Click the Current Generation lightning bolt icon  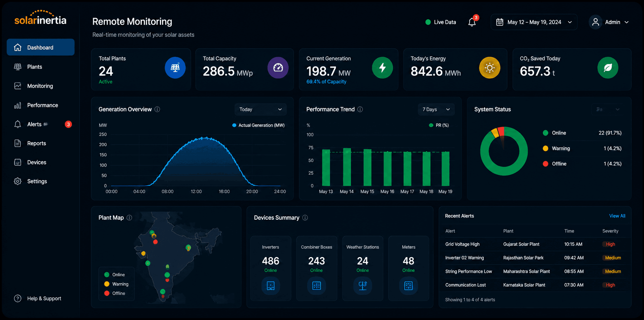pyautogui.click(x=382, y=68)
